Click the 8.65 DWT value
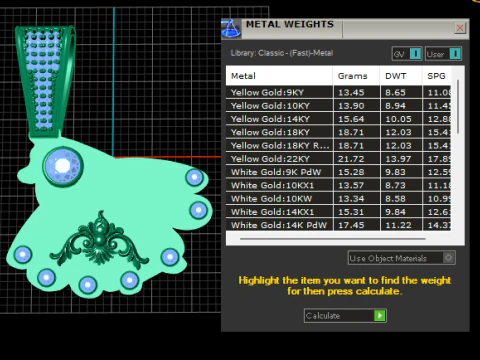The height and width of the screenshot is (360, 480). point(395,93)
